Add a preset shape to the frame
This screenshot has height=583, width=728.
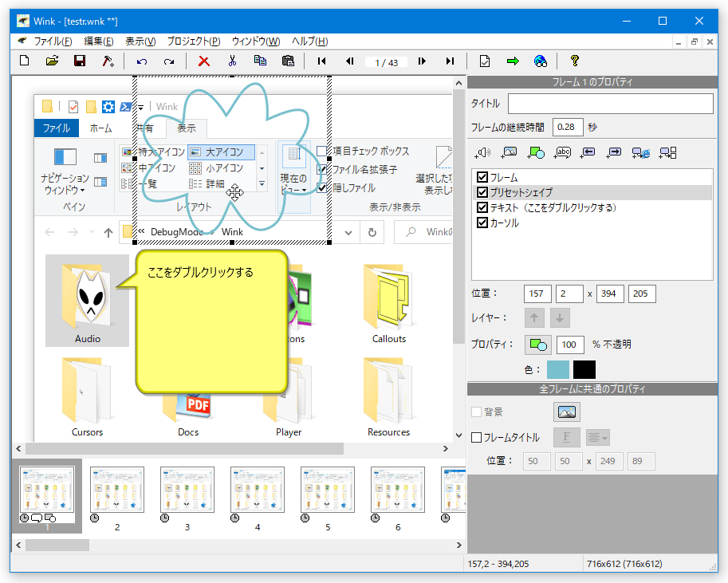tap(535, 152)
